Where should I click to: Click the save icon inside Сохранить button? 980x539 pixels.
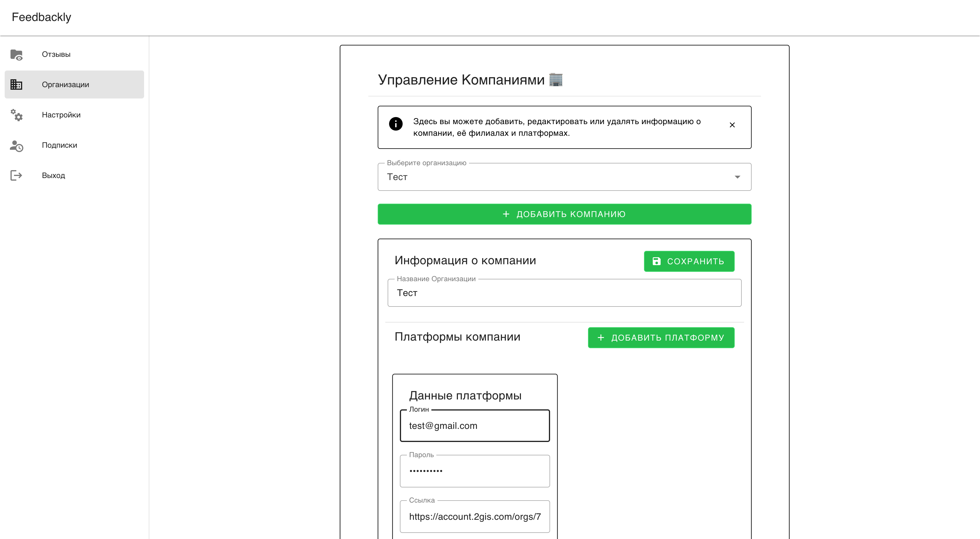657,261
